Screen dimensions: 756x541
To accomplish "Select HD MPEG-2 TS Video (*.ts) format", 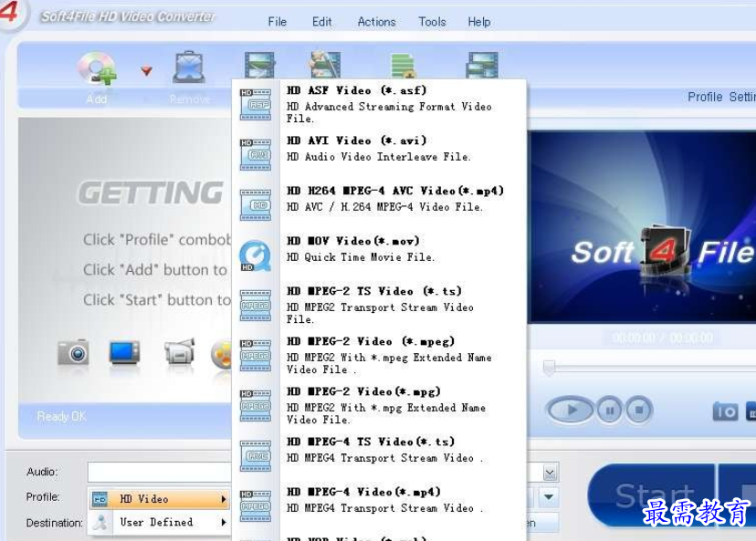I will click(379, 305).
